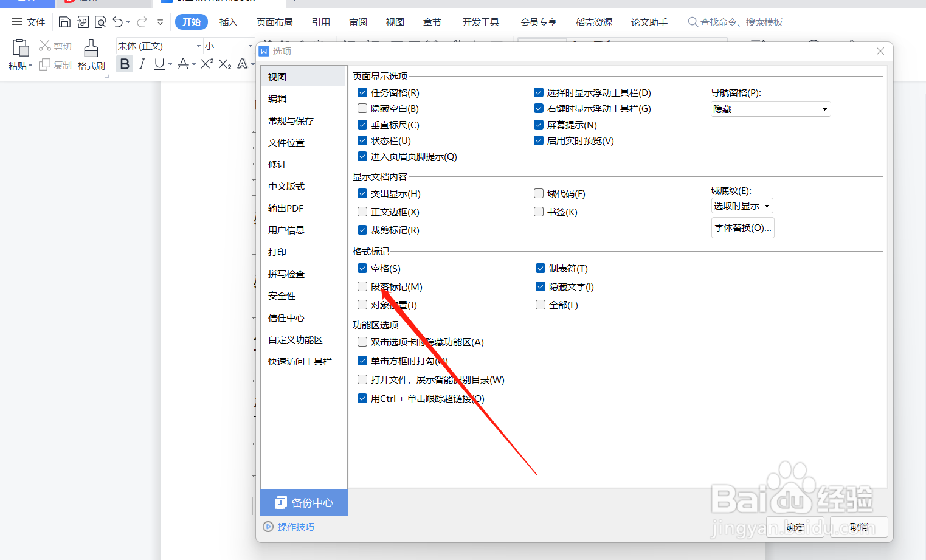The image size is (926, 560).
Task: Apply italic formatting from the toolbar
Action: [x=141, y=64]
